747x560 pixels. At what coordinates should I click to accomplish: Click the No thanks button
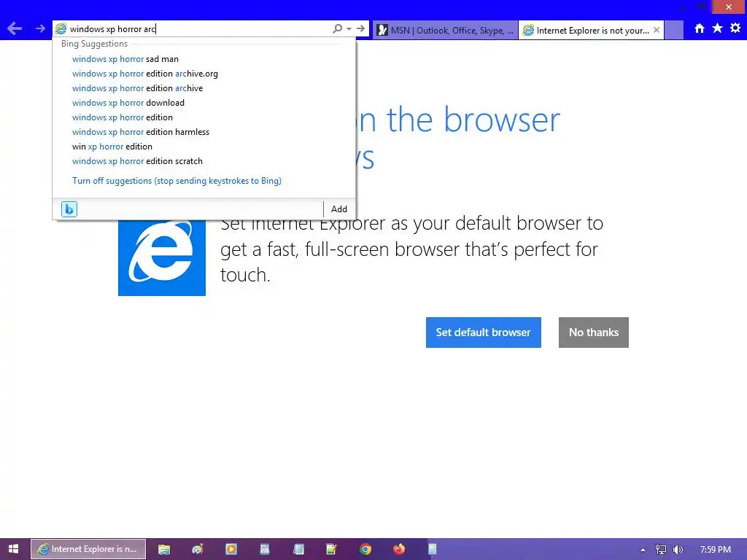[x=594, y=332]
